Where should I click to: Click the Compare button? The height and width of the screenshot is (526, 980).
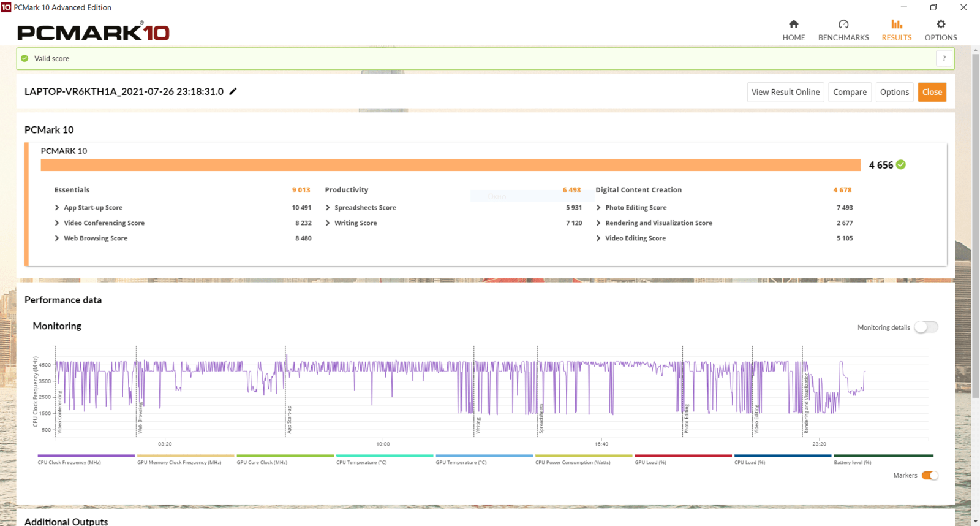850,92
